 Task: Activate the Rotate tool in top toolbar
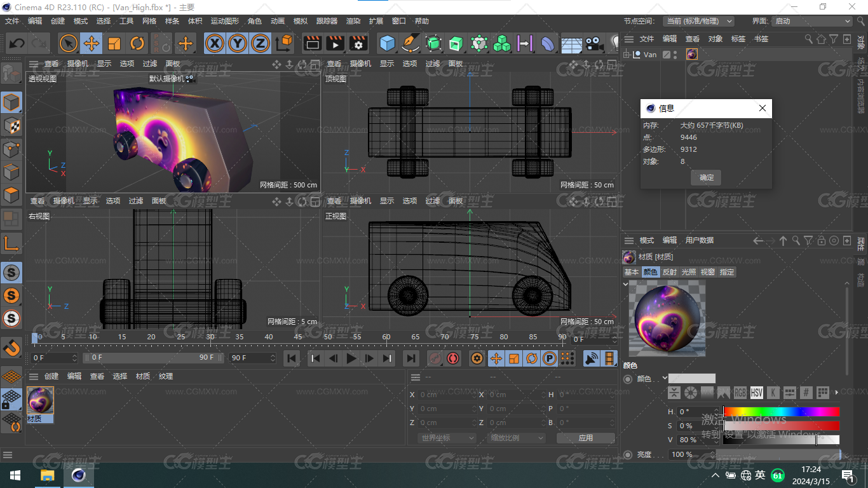137,43
